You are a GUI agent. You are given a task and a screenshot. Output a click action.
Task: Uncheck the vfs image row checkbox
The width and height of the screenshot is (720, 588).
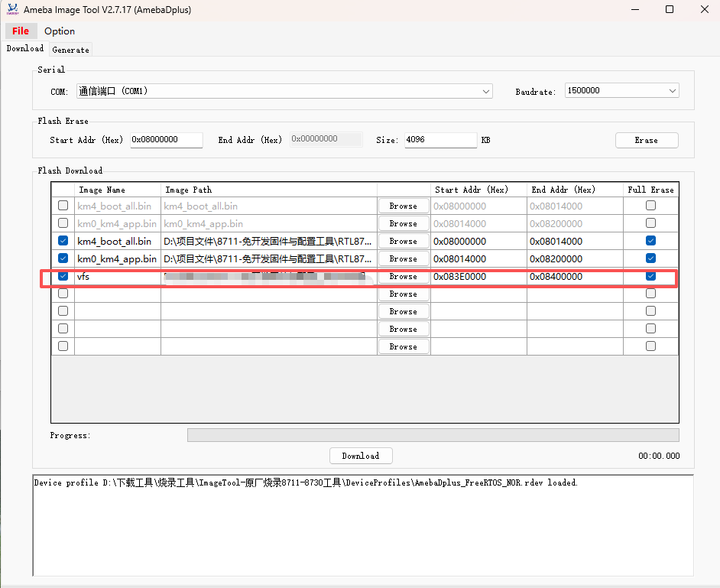63,276
